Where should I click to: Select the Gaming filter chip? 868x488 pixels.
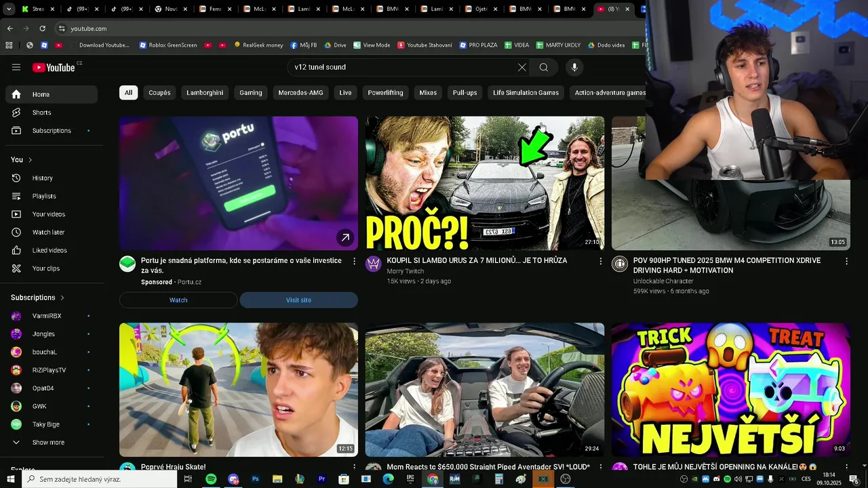coord(251,93)
